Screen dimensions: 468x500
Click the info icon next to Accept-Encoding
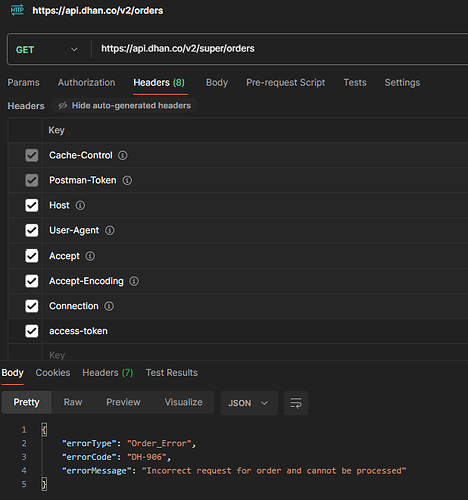pyautogui.click(x=134, y=281)
